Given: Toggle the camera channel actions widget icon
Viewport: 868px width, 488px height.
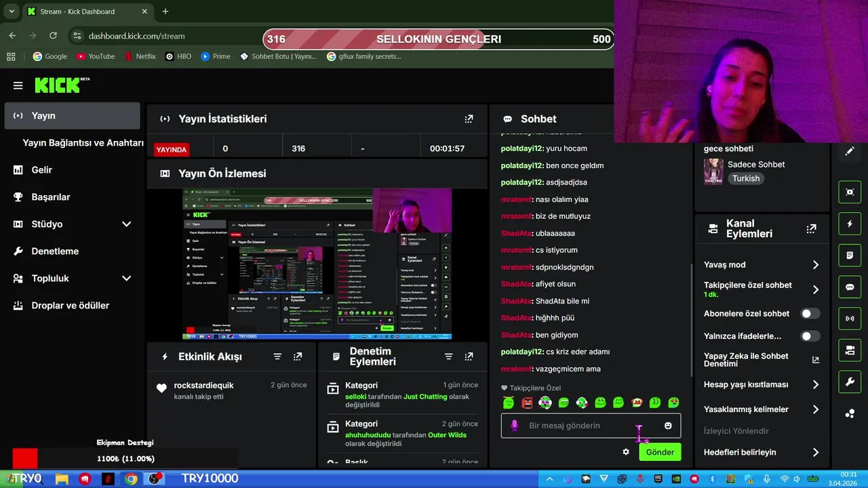Looking at the screenshot, I should [850, 350].
